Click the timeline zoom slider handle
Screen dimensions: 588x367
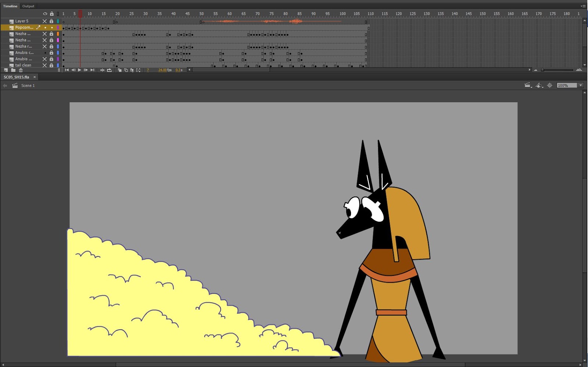pyautogui.click(x=542, y=70)
